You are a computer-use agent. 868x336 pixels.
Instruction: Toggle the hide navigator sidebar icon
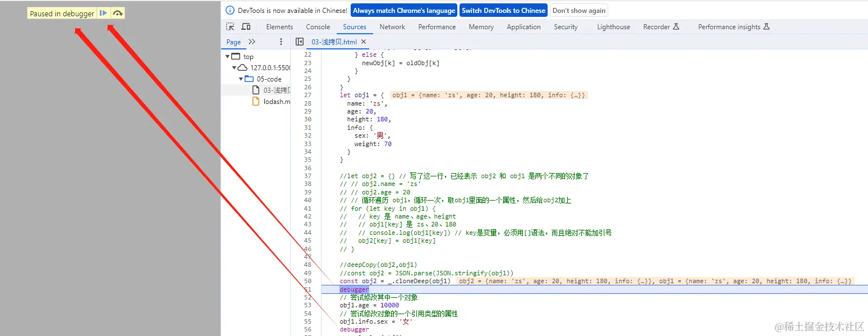(x=300, y=42)
